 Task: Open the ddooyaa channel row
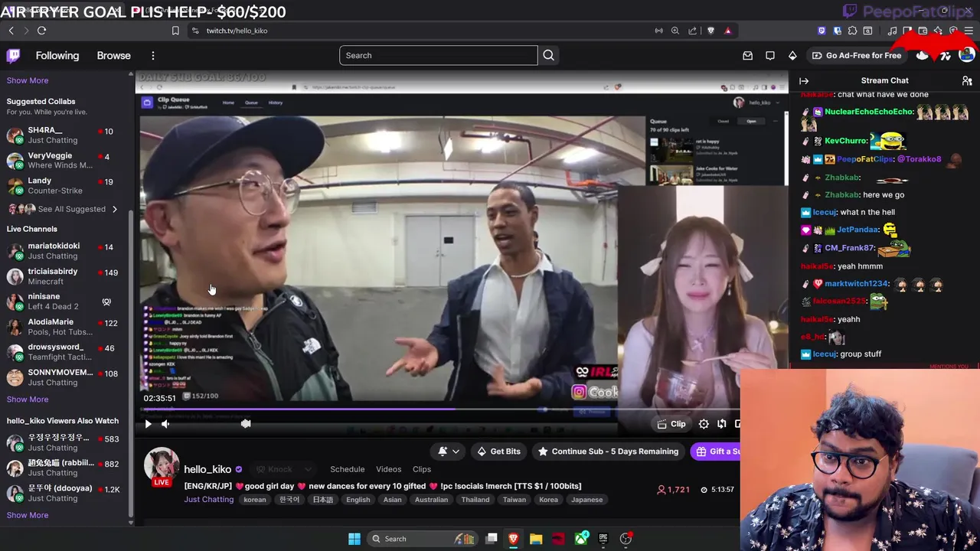pyautogui.click(x=64, y=493)
